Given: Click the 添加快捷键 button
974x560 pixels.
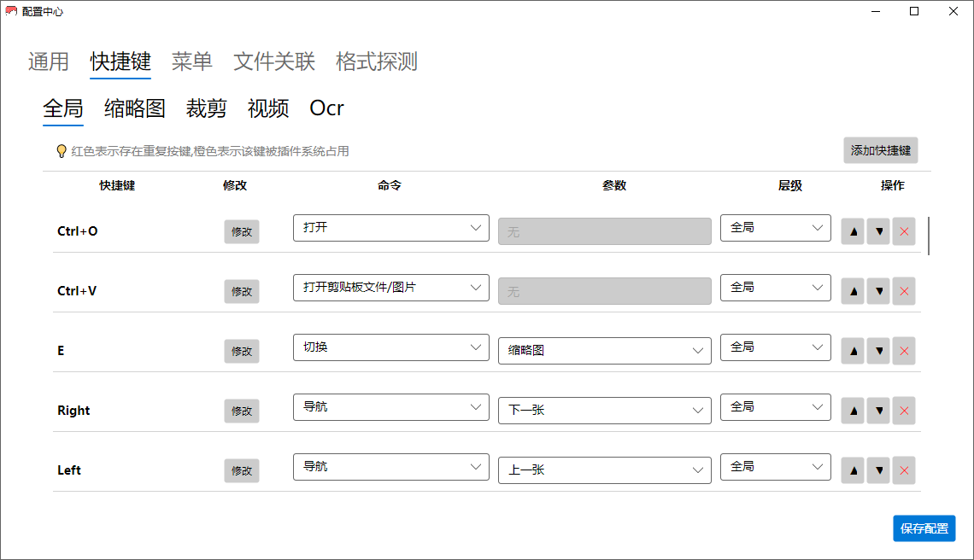Looking at the screenshot, I should pyautogui.click(x=880, y=151).
